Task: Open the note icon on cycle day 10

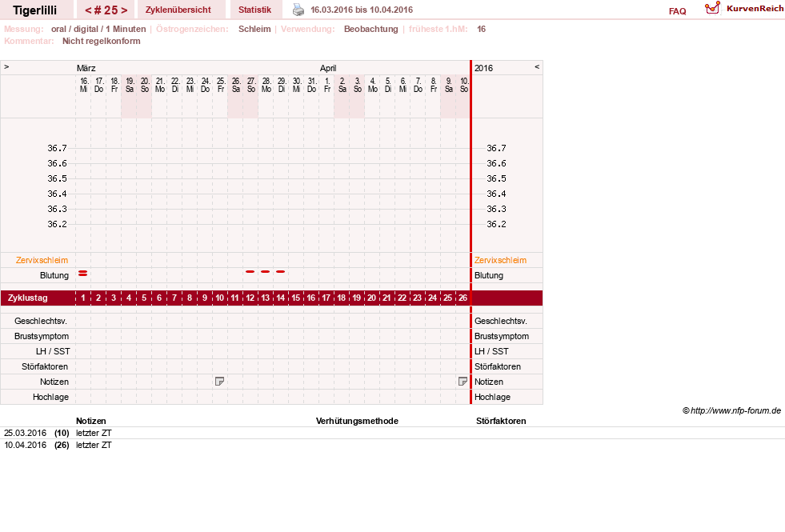Action: 219,382
